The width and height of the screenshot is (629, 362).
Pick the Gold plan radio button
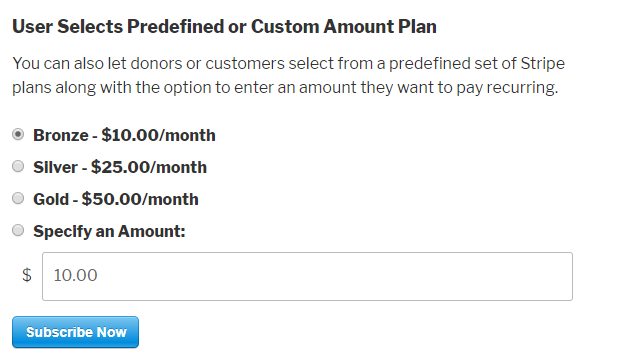[18, 198]
